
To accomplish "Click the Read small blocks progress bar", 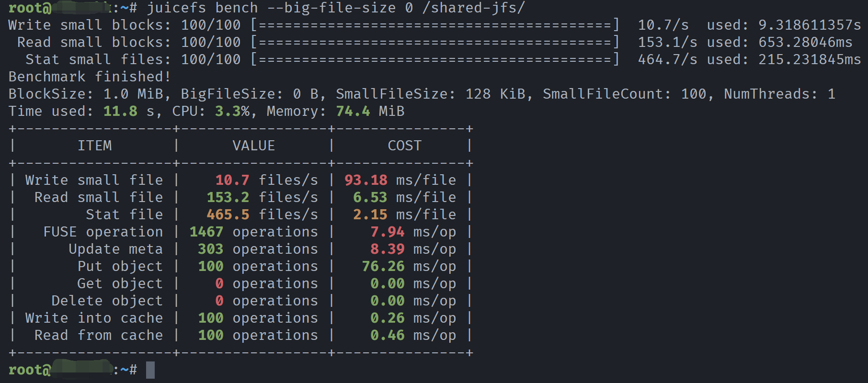I will point(435,43).
